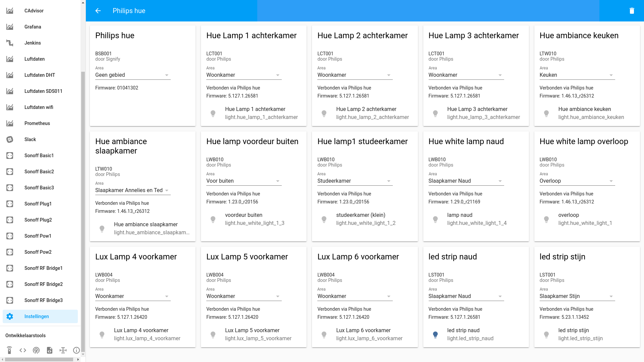Screen dimensions: 644x362
Task: Open light.led_strip_stijn entity row
Action: click(x=580, y=334)
